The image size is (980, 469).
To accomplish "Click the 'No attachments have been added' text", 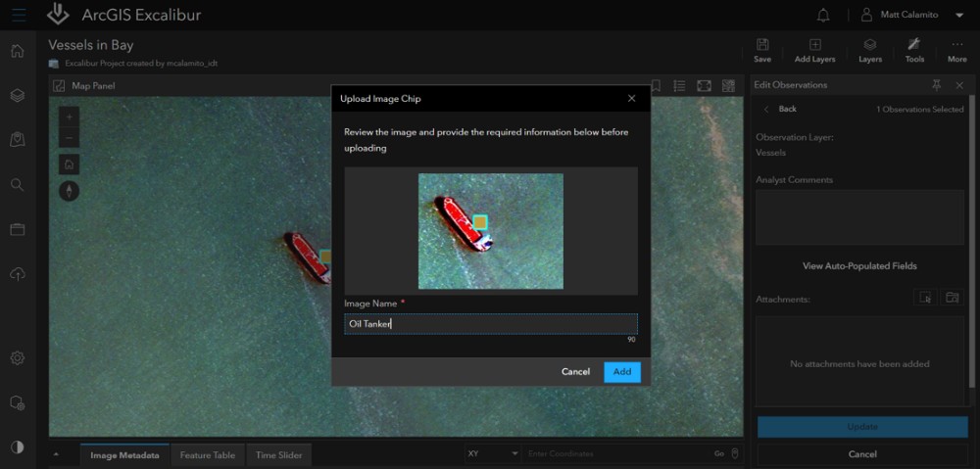I will (x=859, y=363).
